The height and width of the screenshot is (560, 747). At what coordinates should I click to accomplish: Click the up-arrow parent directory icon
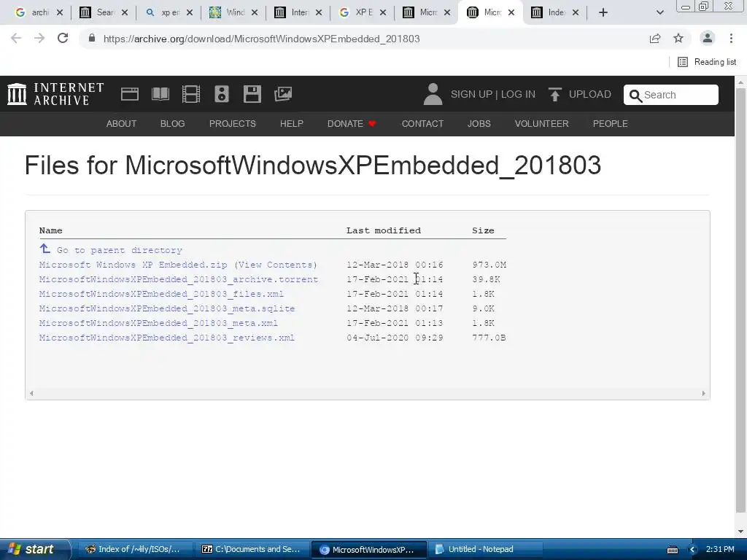point(44,249)
